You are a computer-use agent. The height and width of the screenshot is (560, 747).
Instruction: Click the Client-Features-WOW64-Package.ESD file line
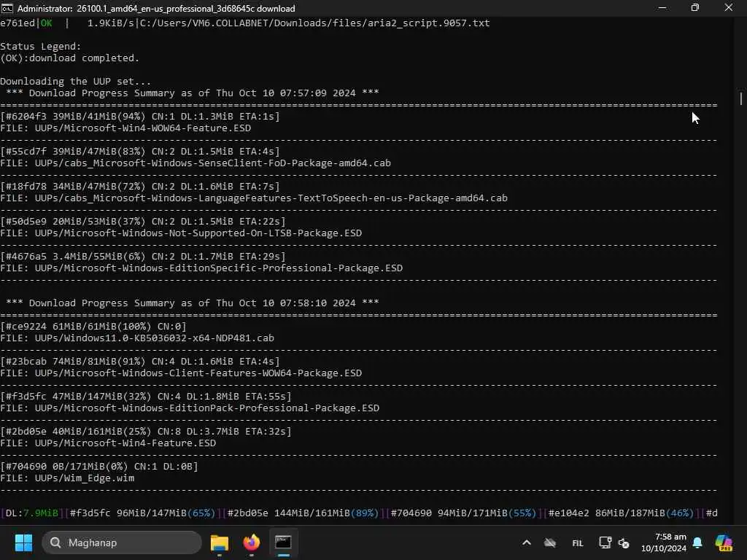tap(181, 373)
